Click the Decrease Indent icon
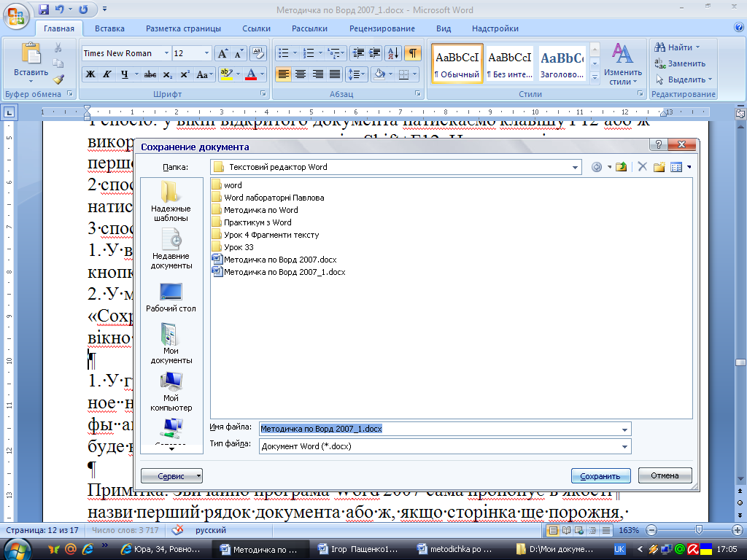 [x=358, y=53]
